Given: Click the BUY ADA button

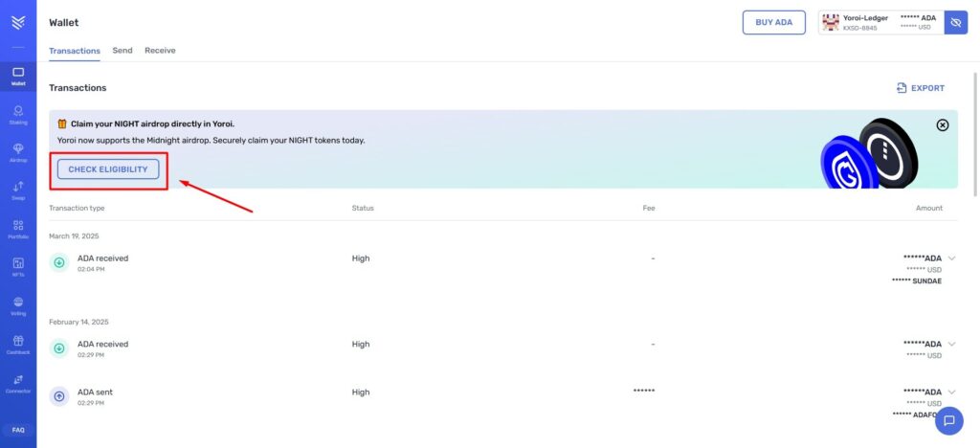Looking at the screenshot, I should click(773, 22).
